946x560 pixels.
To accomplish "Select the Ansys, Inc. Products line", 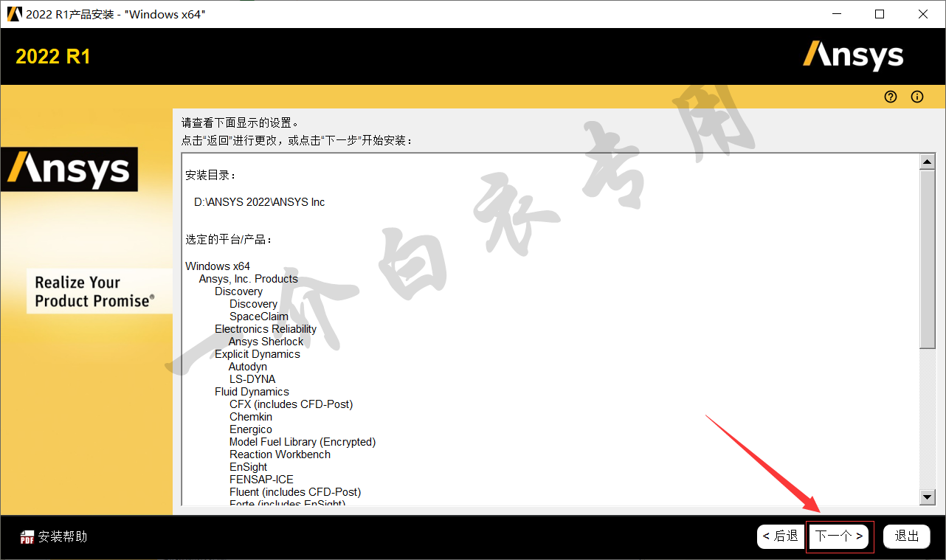I will point(249,279).
